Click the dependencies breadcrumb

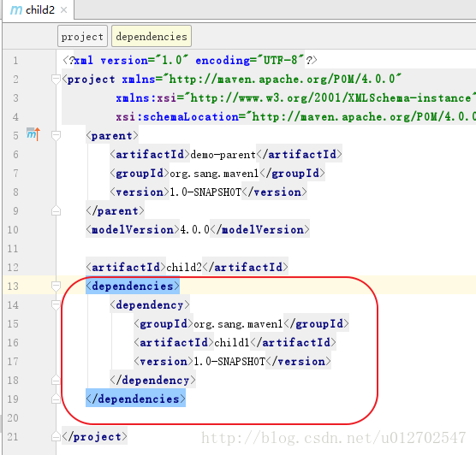(152, 37)
